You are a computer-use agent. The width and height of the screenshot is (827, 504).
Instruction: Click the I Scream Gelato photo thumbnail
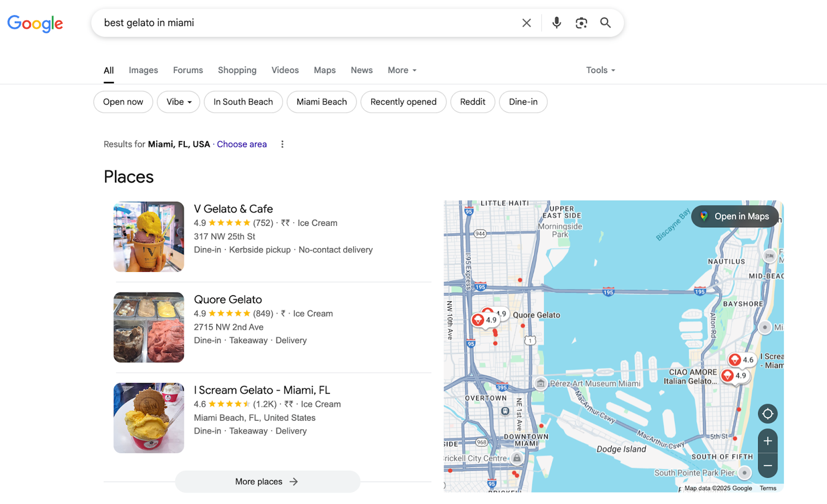pyautogui.click(x=149, y=418)
